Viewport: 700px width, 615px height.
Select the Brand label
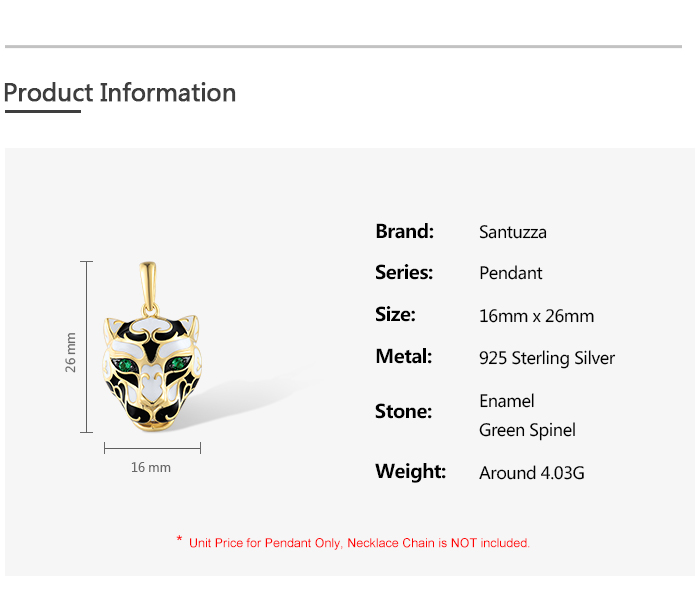404,231
